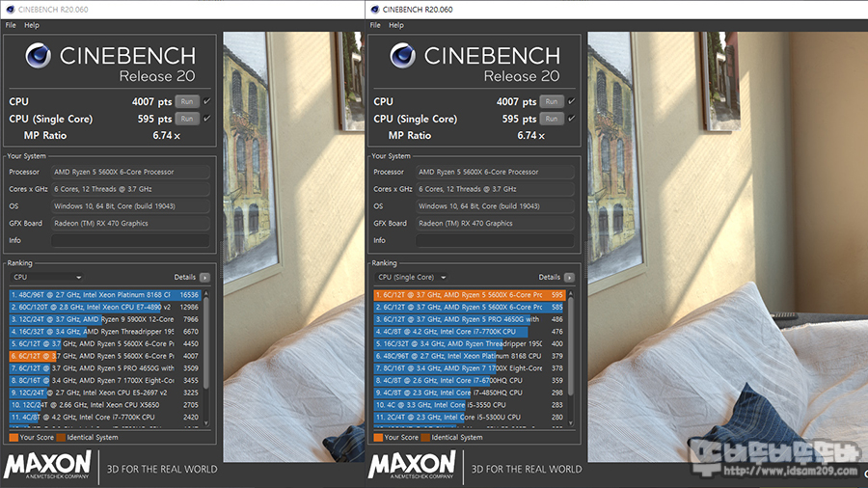Viewport: 868px width, 488px height.
Task: Select highlighted Ryzen 5 5600X row scoring 4007
Action: click(105, 356)
